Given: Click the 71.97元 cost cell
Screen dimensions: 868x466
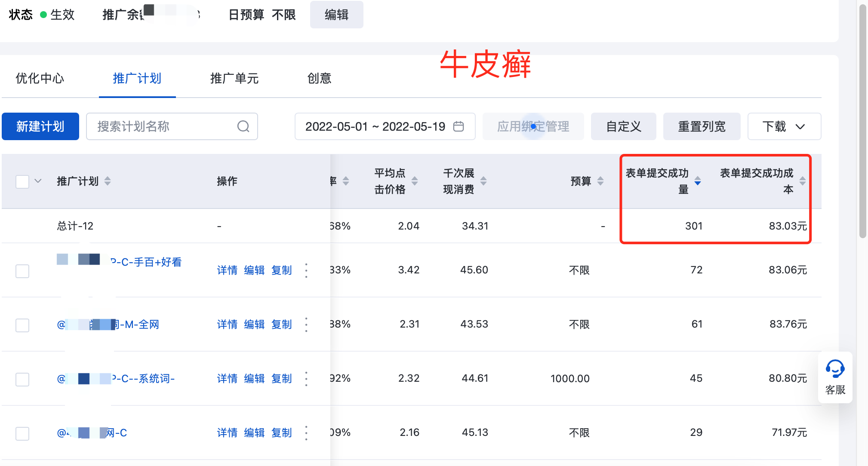Looking at the screenshot, I should tap(789, 432).
